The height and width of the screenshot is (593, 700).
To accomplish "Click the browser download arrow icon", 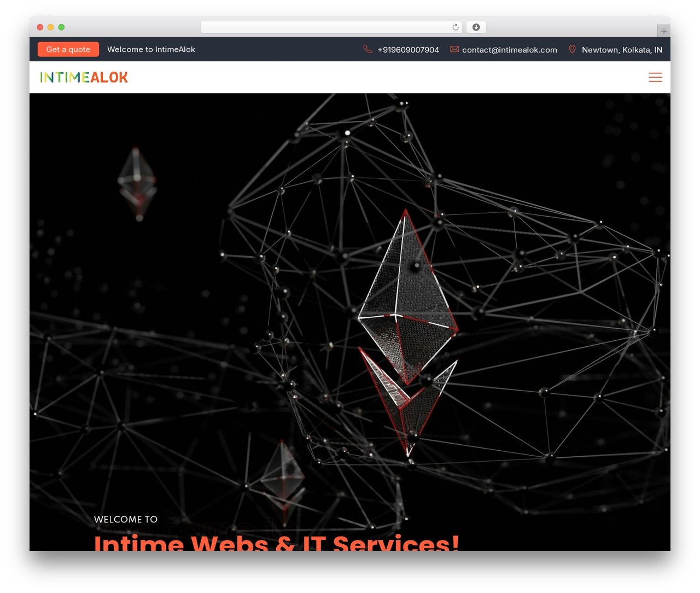I will tap(476, 27).
